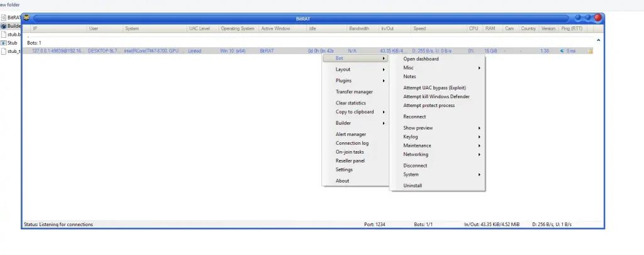
Task: Click the Operating System column header
Action: coord(238,28)
